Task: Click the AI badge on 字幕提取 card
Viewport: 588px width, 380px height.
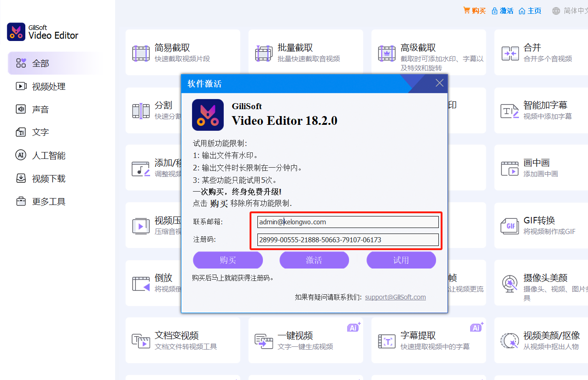Action: pos(477,327)
